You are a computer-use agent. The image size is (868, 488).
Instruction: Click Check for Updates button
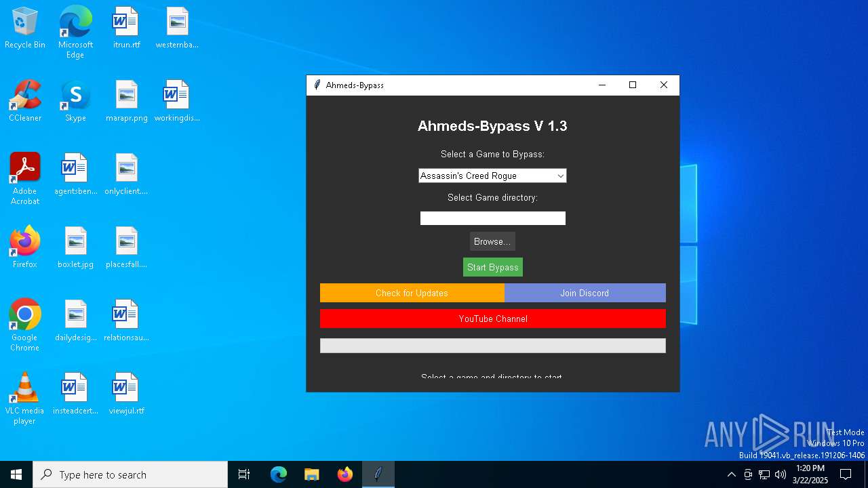412,293
